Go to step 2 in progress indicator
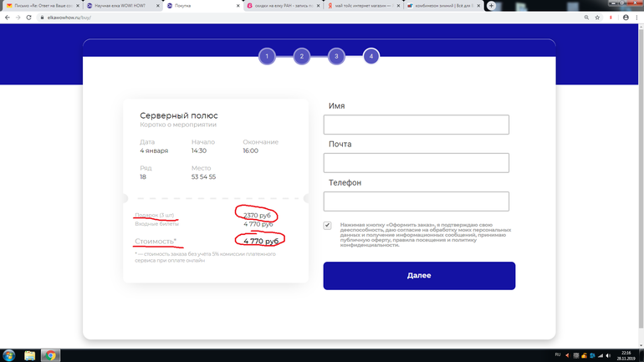The height and width of the screenshot is (362, 644). tap(301, 57)
